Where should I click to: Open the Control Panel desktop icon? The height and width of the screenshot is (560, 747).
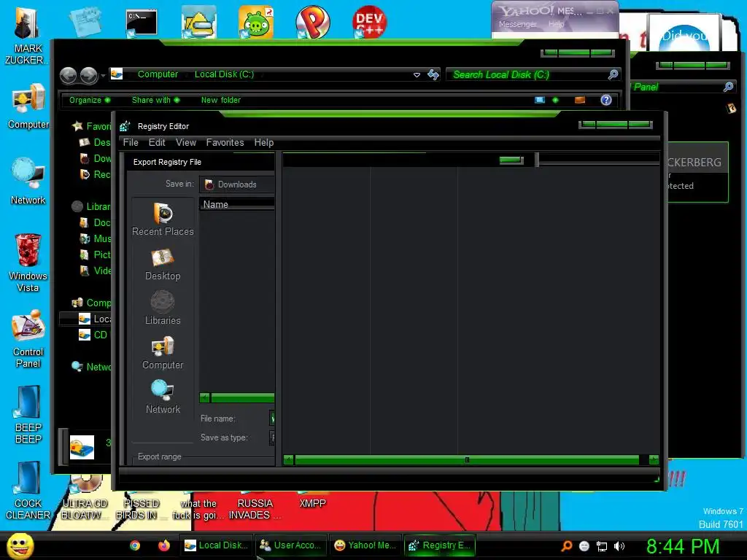[28, 339]
